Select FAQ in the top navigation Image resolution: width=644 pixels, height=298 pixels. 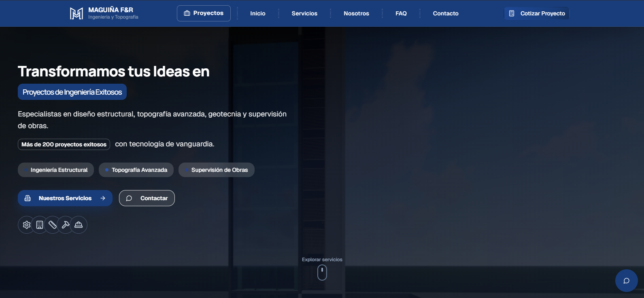point(401,13)
